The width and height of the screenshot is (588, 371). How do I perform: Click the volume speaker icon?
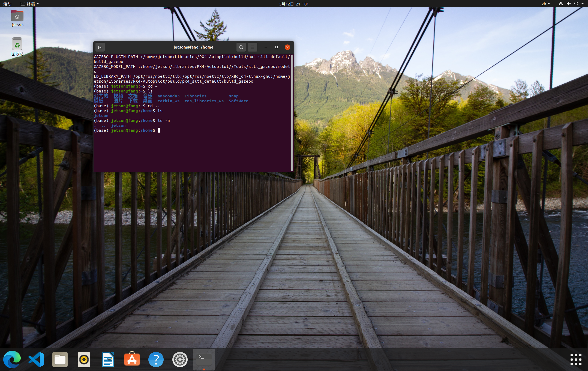click(x=569, y=4)
